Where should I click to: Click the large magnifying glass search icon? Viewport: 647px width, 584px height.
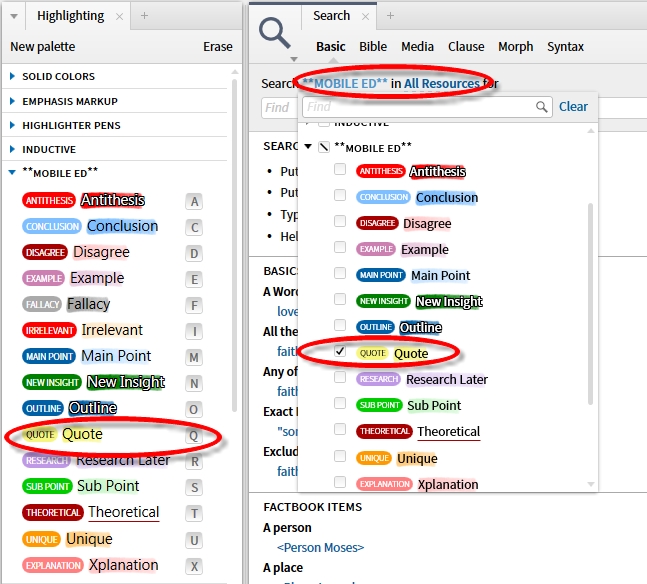coord(275,33)
